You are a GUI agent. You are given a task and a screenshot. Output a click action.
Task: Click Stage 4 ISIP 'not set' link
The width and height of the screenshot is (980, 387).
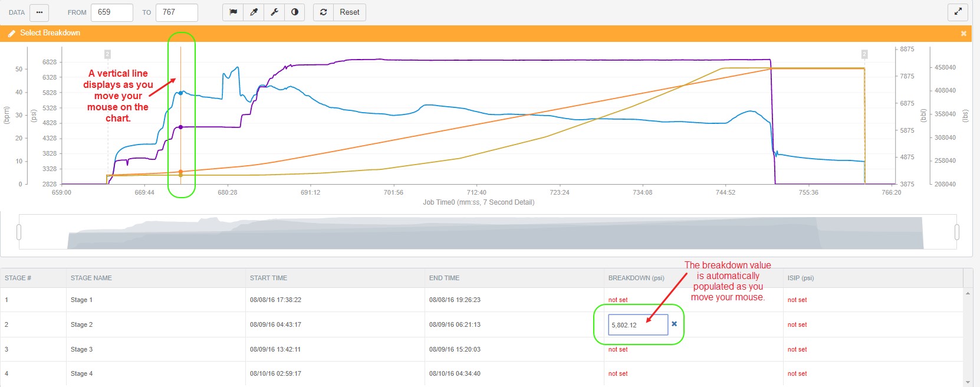click(x=797, y=373)
